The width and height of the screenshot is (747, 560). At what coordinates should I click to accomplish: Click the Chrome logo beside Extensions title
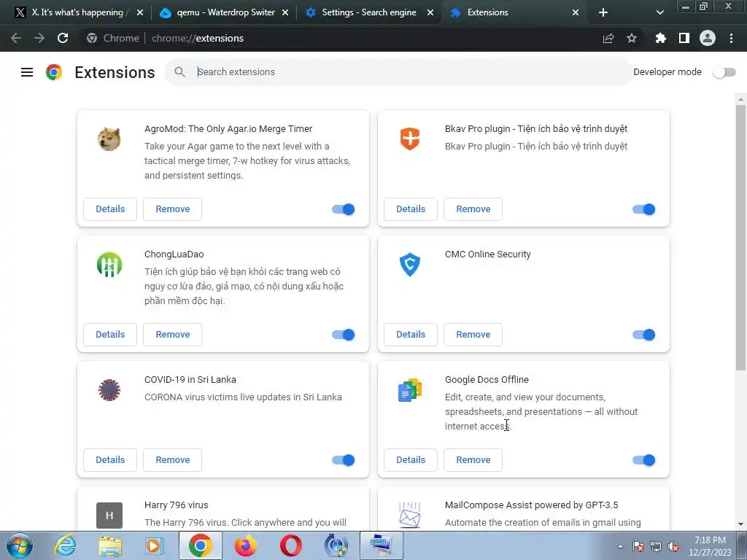pos(54,72)
